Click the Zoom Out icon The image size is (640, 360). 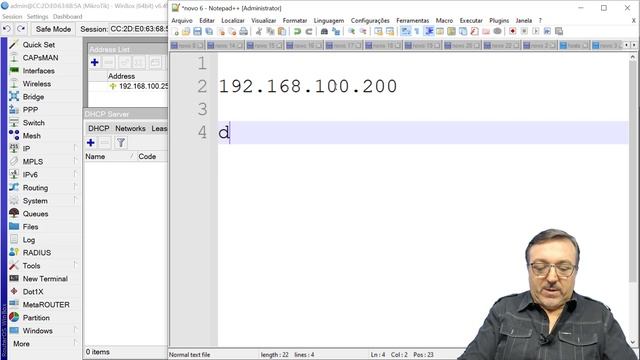pyautogui.click(x=363, y=31)
